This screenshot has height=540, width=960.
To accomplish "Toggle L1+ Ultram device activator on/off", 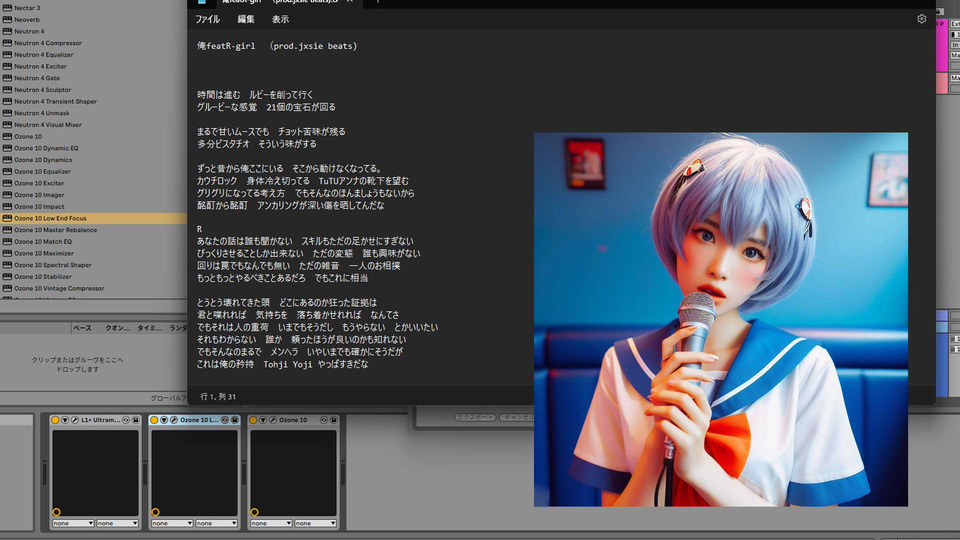I will [55, 420].
